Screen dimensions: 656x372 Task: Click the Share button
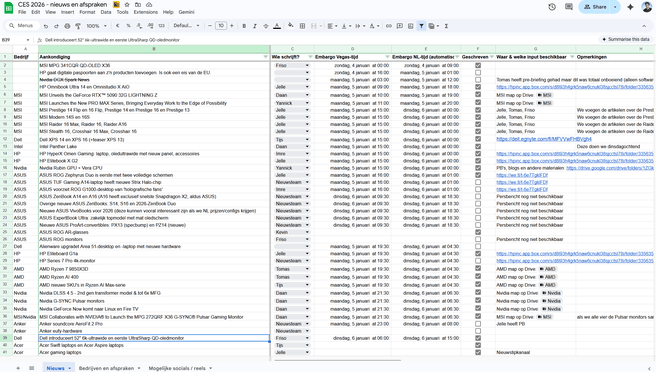594,7
